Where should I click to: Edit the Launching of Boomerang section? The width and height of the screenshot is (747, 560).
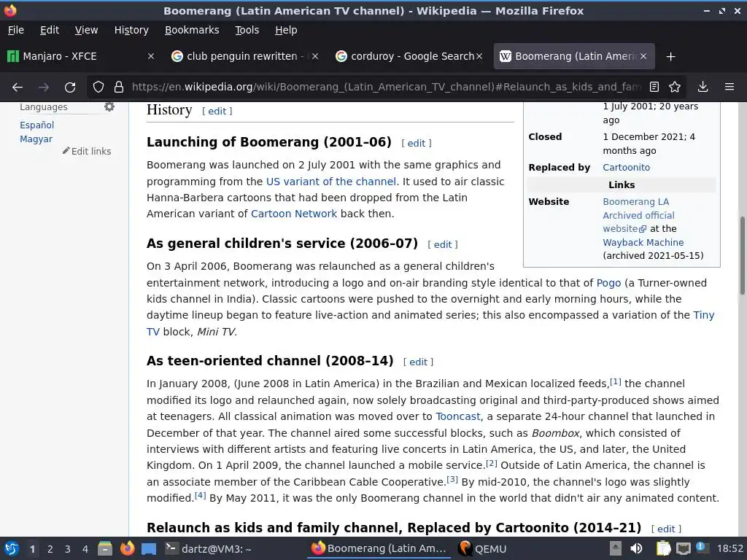click(417, 144)
